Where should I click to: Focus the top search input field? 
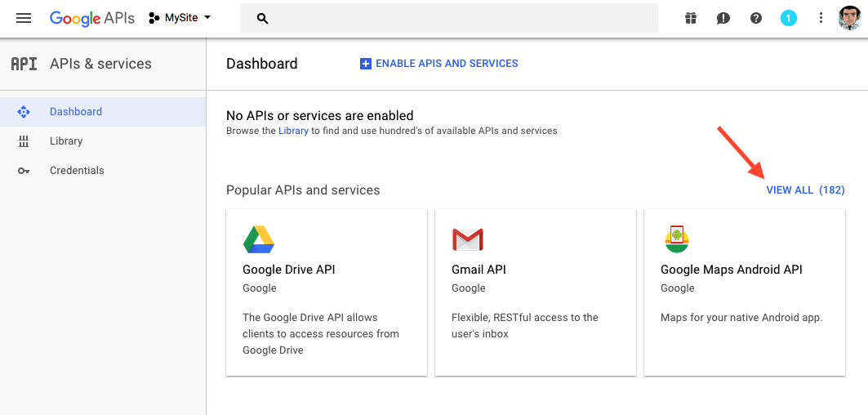point(449,18)
